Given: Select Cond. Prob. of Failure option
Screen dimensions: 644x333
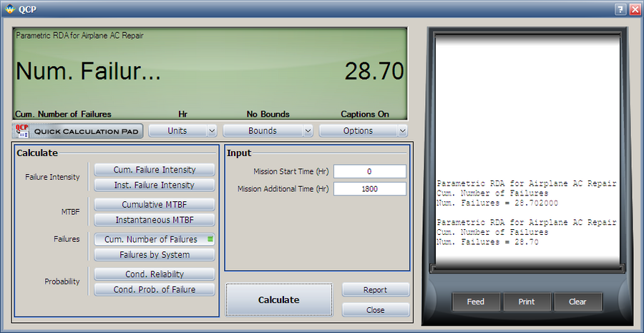Looking at the screenshot, I should coord(155,289).
